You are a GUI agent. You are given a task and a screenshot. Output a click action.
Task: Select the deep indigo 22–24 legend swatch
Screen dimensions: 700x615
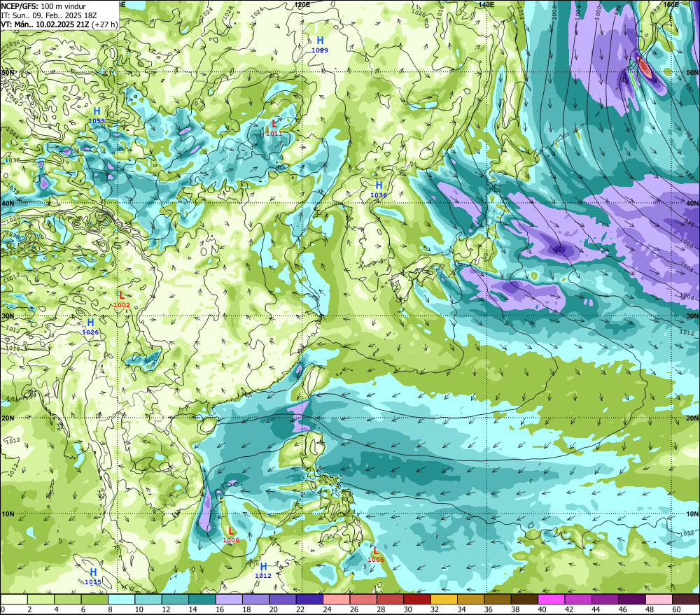click(310, 599)
